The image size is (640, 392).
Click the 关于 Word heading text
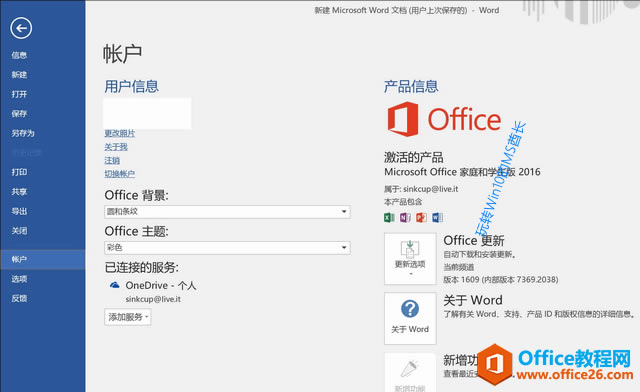pyautogui.click(x=473, y=300)
